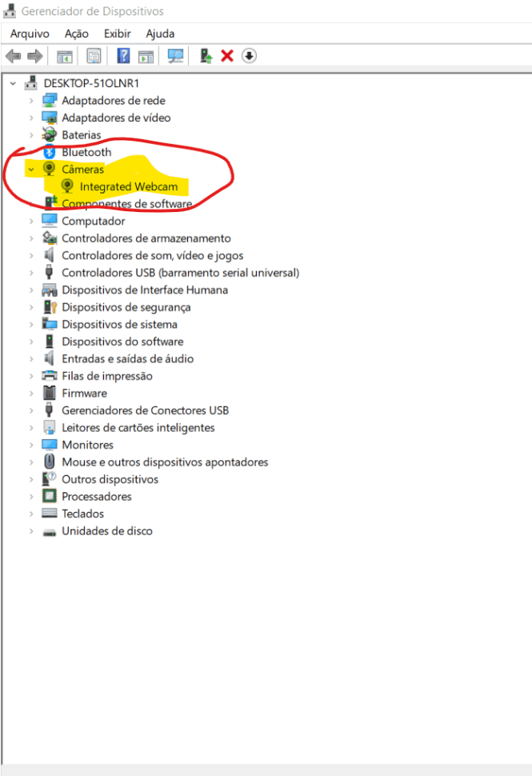This screenshot has height=776, width=532.
Task: Click the update driver icon
Action: pyautogui.click(x=206, y=56)
